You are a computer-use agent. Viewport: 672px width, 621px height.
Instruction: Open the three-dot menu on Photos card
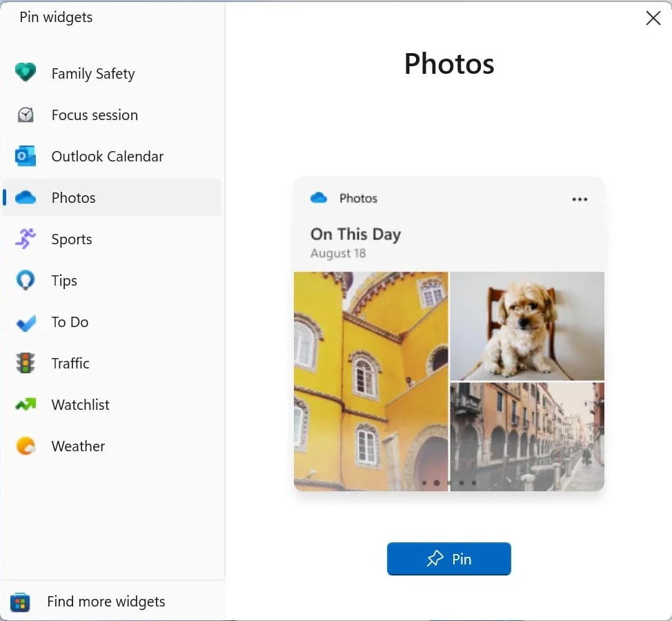[580, 199]
